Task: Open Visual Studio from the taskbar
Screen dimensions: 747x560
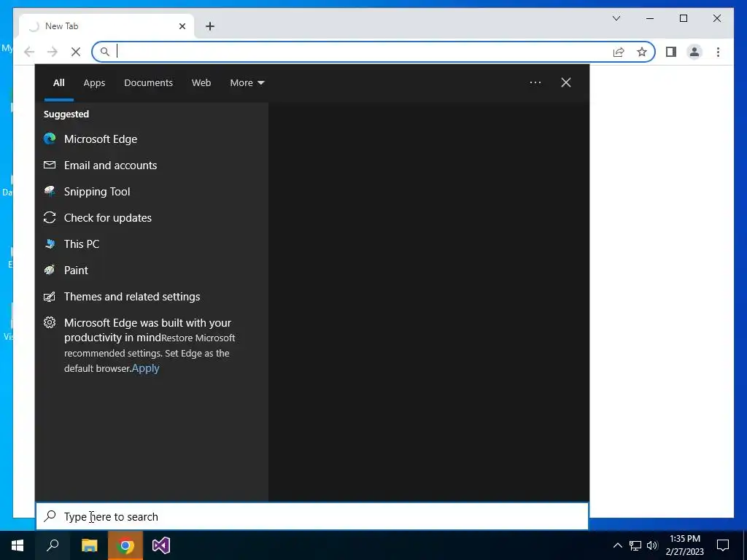Action: [x=161, y=545]
